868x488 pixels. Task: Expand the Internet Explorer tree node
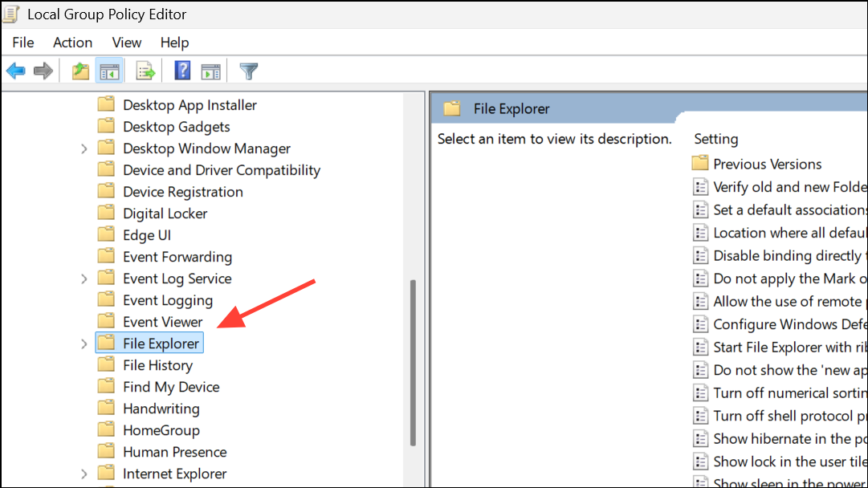click(84, 474)
